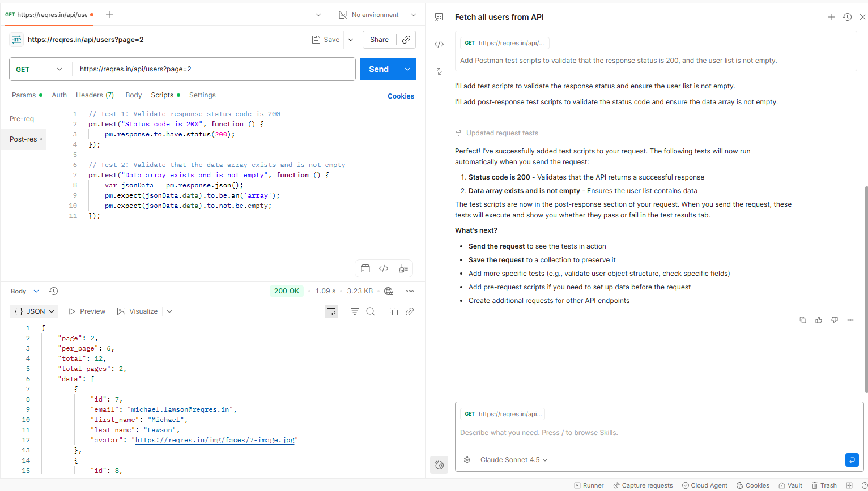Submit the AI prompt with the blue send arrow
The height and width of the screenshot is (491, 868).
pyautogui.click(x=852, y=460)
